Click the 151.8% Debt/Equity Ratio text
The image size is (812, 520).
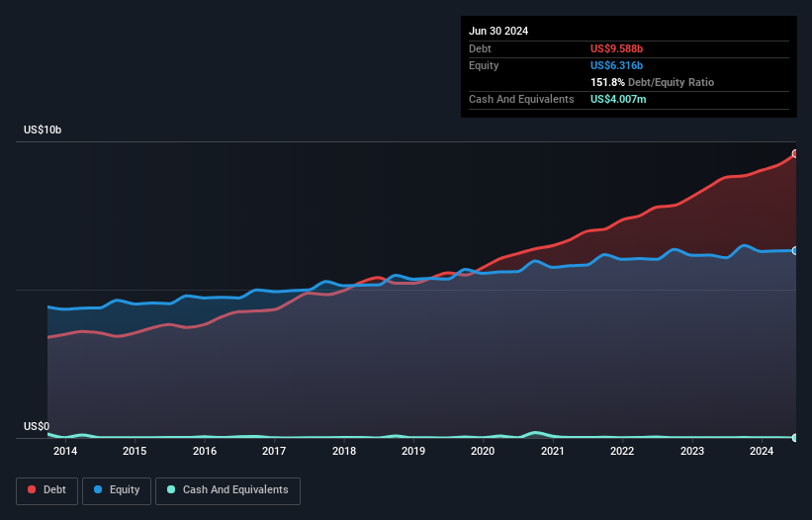point(652,82)
